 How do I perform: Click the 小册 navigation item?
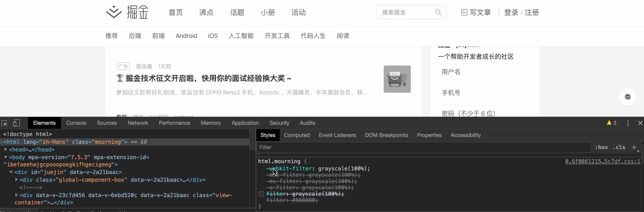coord(268,13)
